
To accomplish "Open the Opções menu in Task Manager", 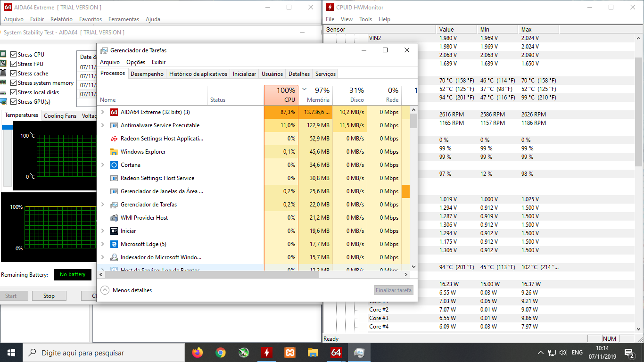I will (136, 62).
